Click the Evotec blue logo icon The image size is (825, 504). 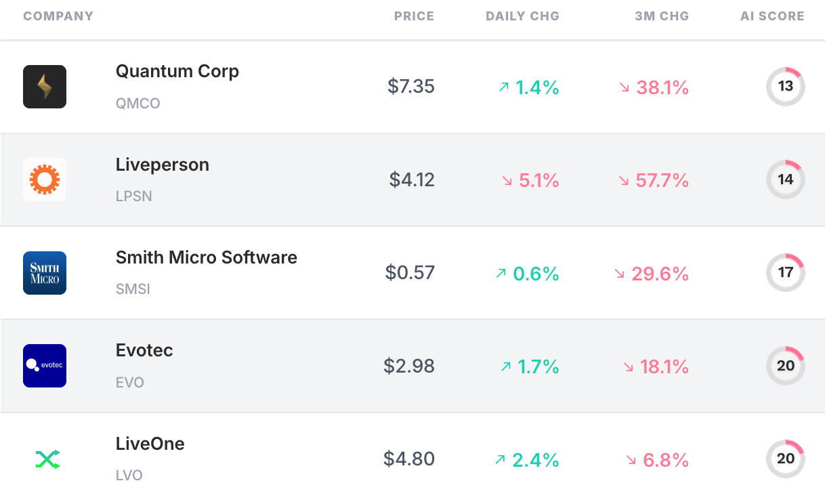[45, 366]
